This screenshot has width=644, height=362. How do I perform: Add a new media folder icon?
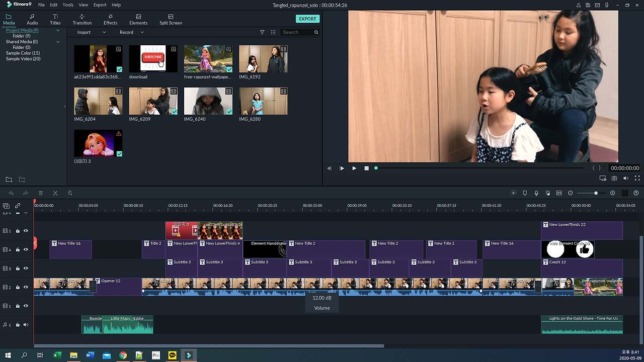pos(9,179)
